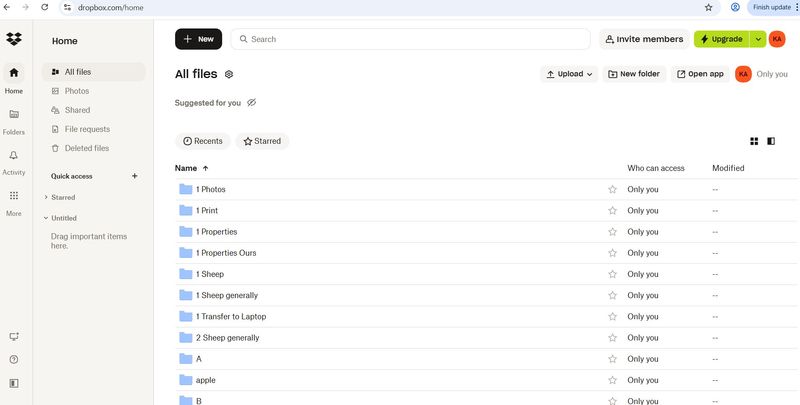Hide the Suggested for you section
This screenshot has height=405, width=800.
252,102
